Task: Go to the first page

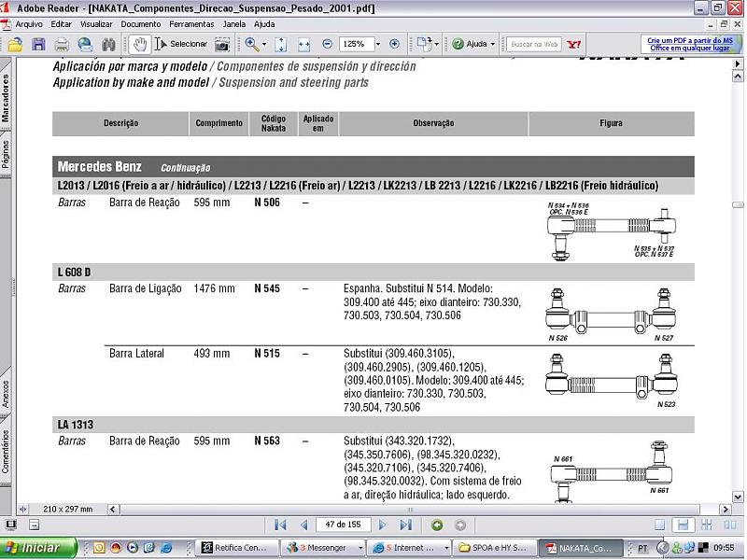Action: pos(280,525)
